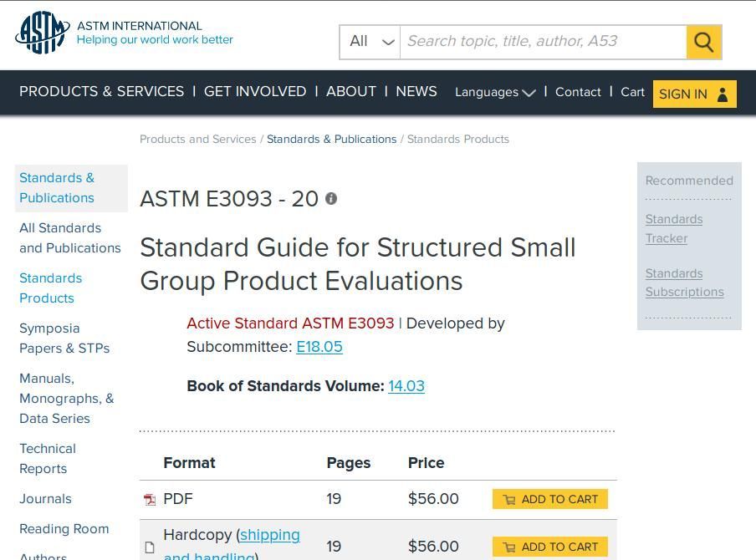Click the Price column header
This screenshot has width=756, height=560.
[x=427, y=463]
